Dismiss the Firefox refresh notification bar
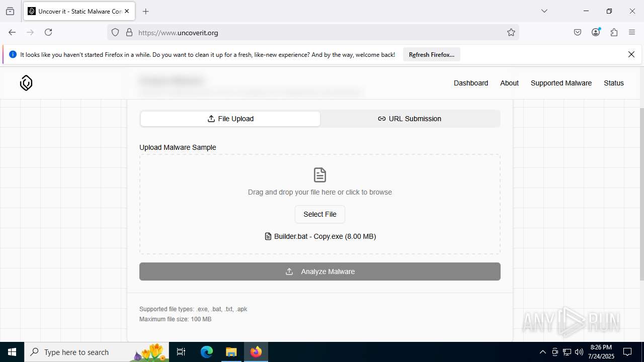This screenshot has height=362, width=644. click(631, 54)
